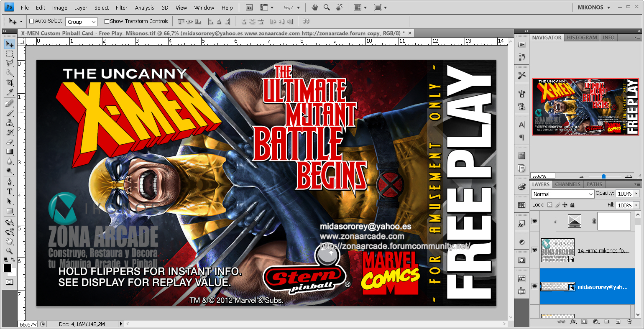Viewport: 644px width, 329px height.
Task: Create a new layer from the Layers panel footer
Action: [x=618, y=322]
